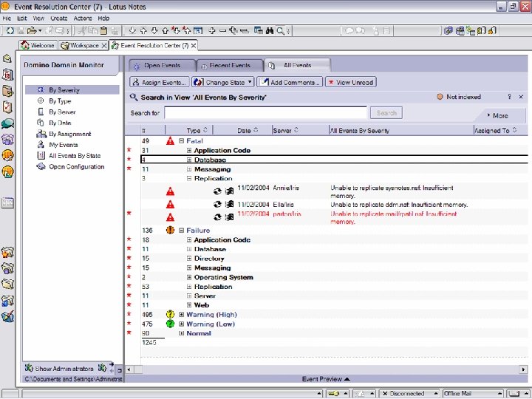Expand Web under Failure

coord(189,305)
